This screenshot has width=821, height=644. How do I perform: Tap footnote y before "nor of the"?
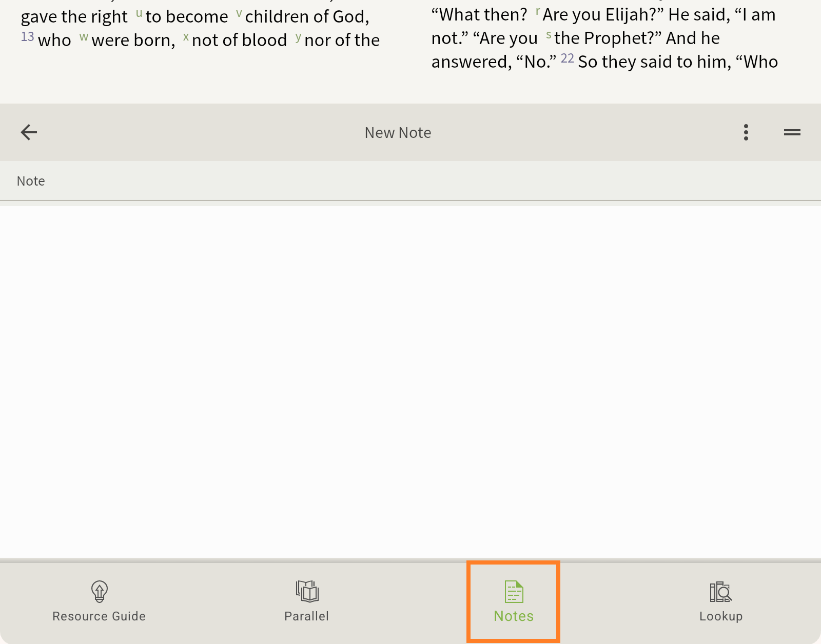tap(298, 37)
